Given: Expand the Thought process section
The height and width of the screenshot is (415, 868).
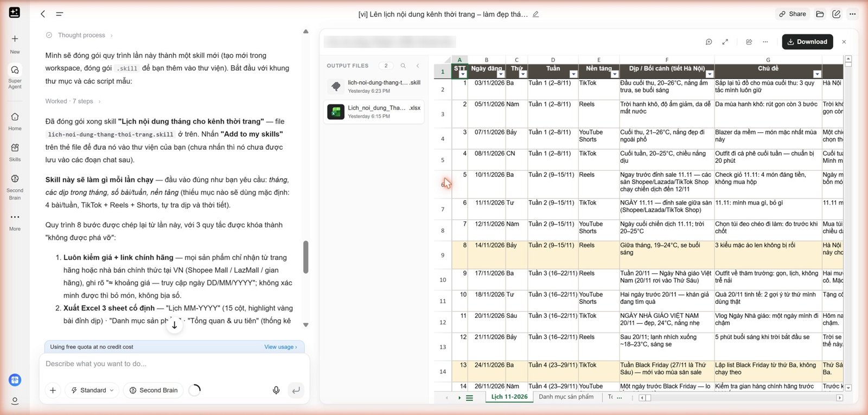Looking at the screenshot, I should (80, 35).
